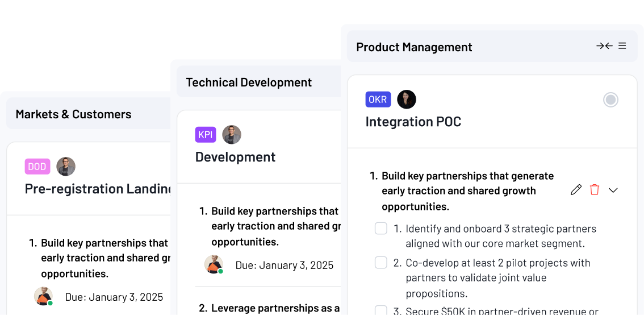Click the 'Due: January 3, 2025' date in Technical Development
Image resolution: width=644 pixels, height=315 pixels.
pyautogui.click(x=284, y=266)
